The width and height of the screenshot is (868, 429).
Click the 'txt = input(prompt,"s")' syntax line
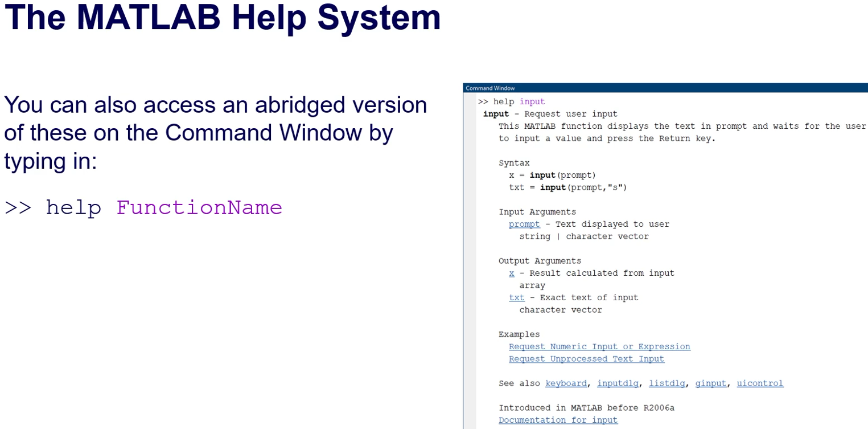pyautogui.click(x=567, y=187)
